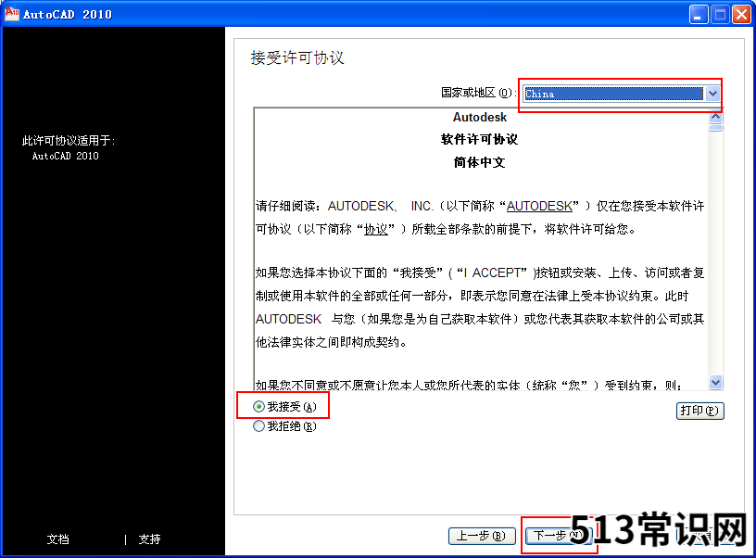This screenshot has height=558, width=756.
Task: Select the 我拒绝 (R) radio button
Action: tap(258, 425)
